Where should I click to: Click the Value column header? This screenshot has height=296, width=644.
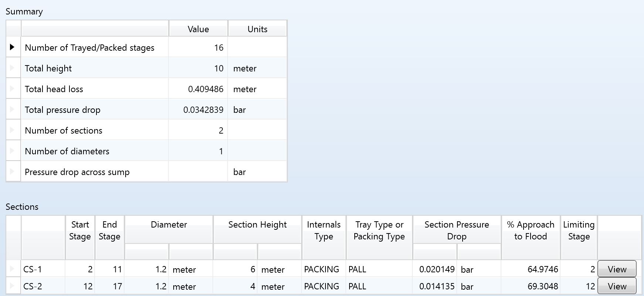pyautogui.click(x=198, y=29)
